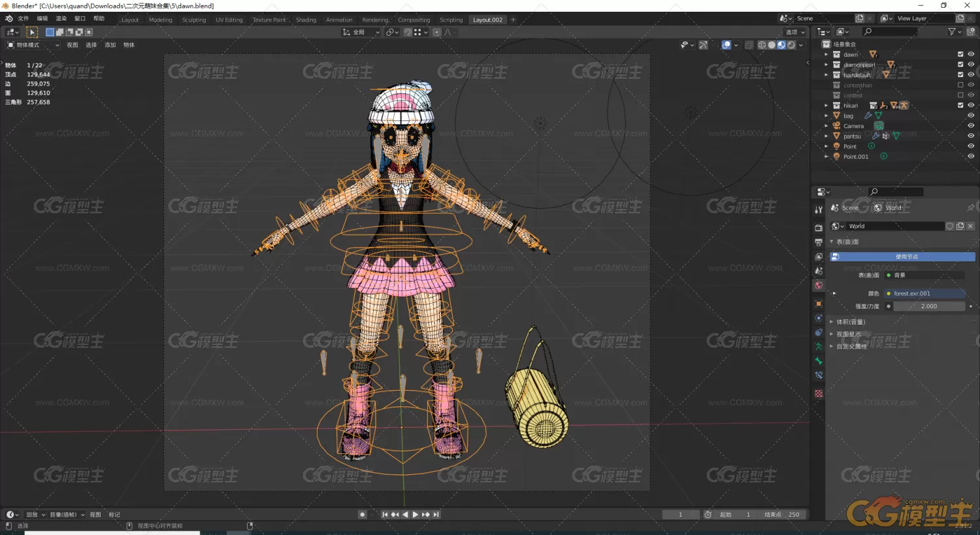This screenshot has height=535, width=980.
Task: Hide the pantsu object with eye icon
Action: pos(971,136)
